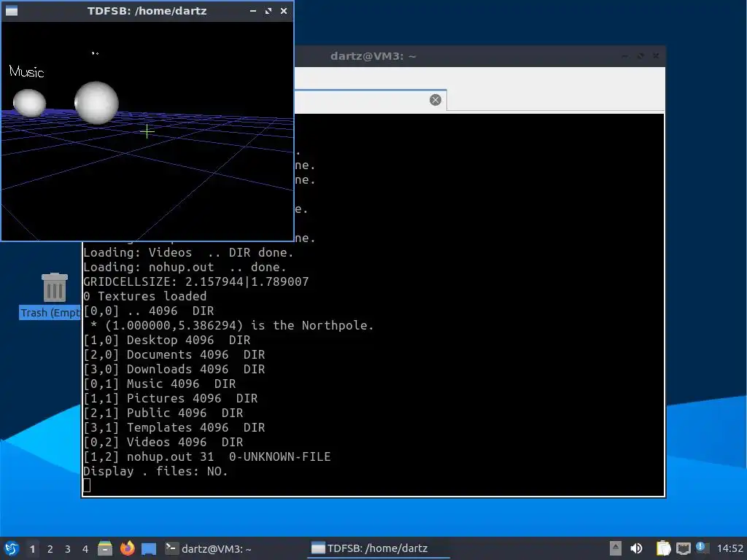The image size is (747, 560).
Task: Switch to workspace 3
Action: coord(68,549)
